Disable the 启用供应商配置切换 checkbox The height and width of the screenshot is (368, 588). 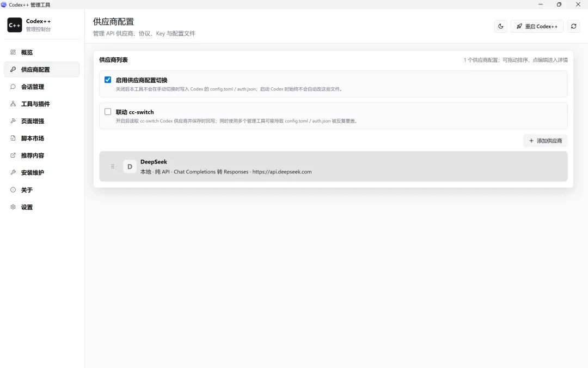[x=108, y=80]
